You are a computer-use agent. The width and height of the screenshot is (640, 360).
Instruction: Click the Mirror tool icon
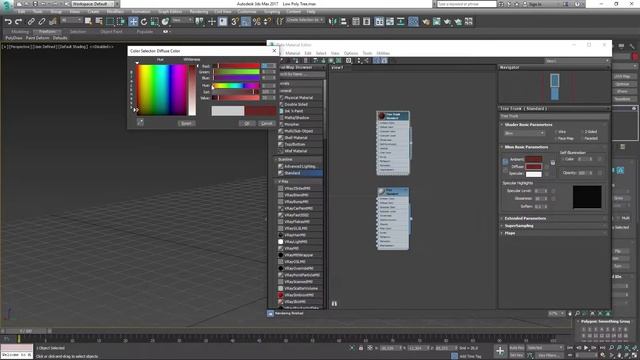click(x=333, y=22)
